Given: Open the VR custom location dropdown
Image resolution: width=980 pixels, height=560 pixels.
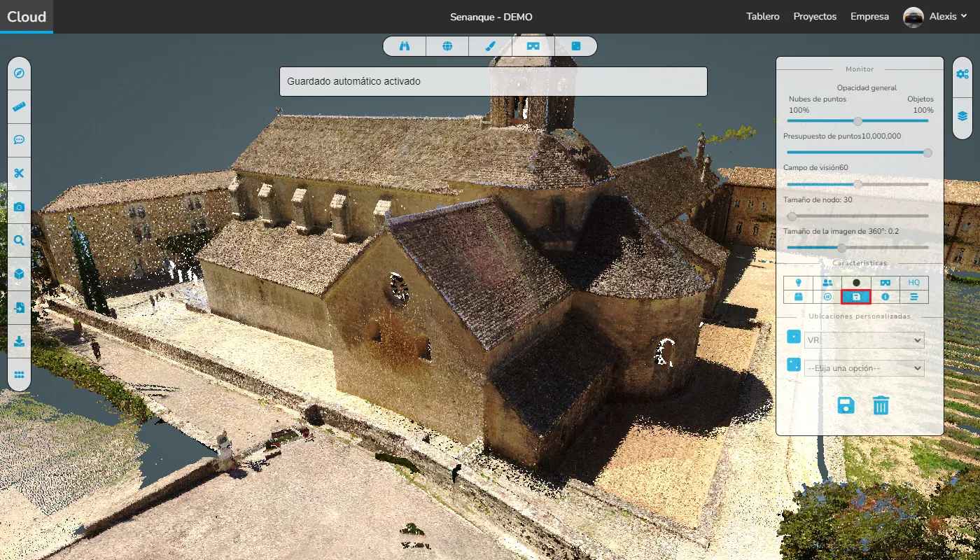Looking at the screenshot, I should click(864, 340).
